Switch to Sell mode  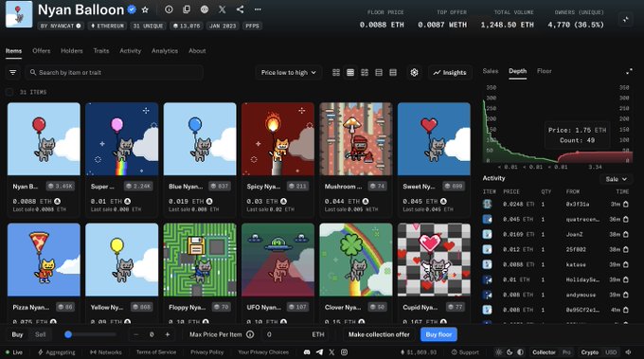(40, 334)
